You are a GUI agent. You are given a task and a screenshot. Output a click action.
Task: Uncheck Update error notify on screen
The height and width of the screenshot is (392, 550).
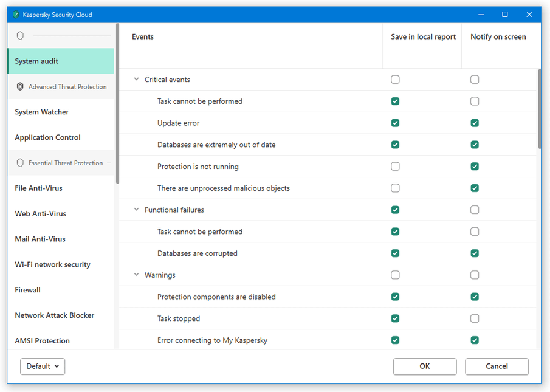[475, 123]
